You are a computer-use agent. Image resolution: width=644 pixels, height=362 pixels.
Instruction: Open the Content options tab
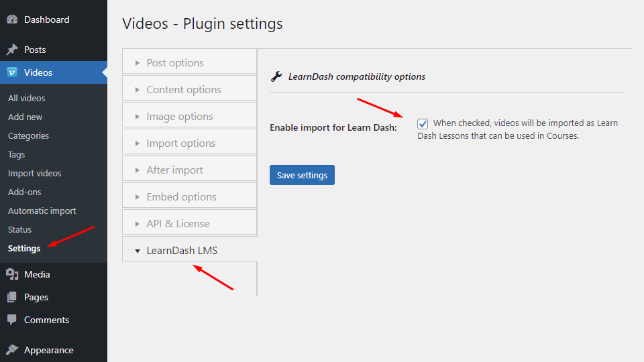(190, 88)
